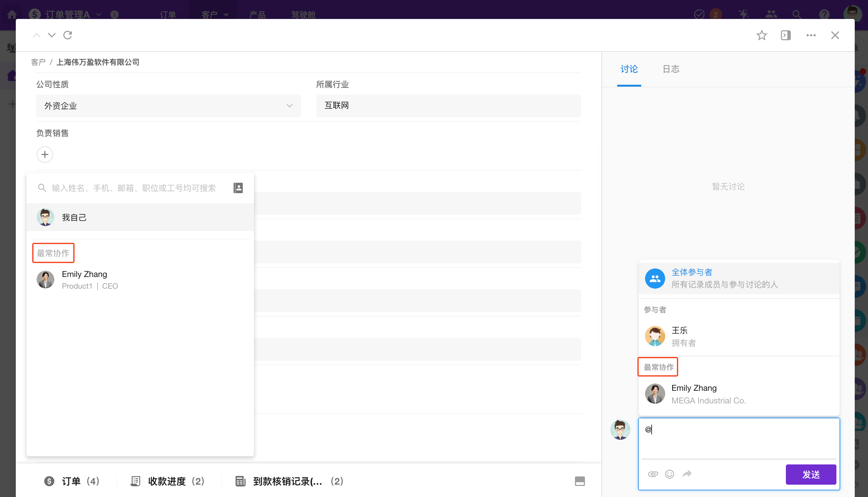This screenshot has width=868, height=497.
Task: Expand 订单管理A app dropdown
Action: coord(99,14)
